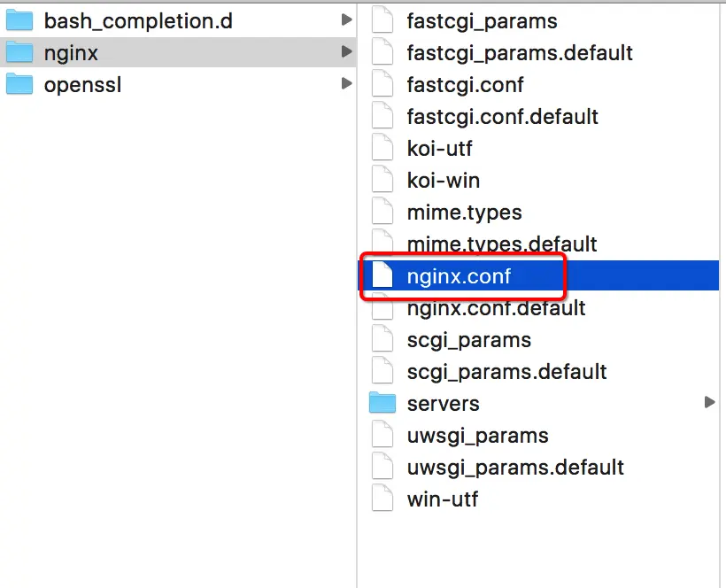Click the nginx folder icon
726x588 pixels.
click(19, 52)
